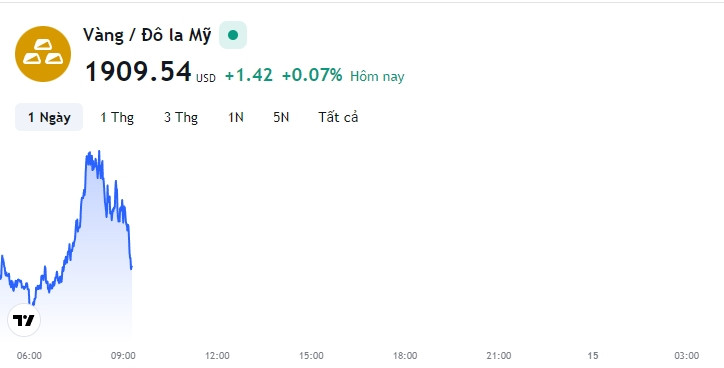
Task: Switch to the 1 Thg range
Action: [x=117, y=117]
